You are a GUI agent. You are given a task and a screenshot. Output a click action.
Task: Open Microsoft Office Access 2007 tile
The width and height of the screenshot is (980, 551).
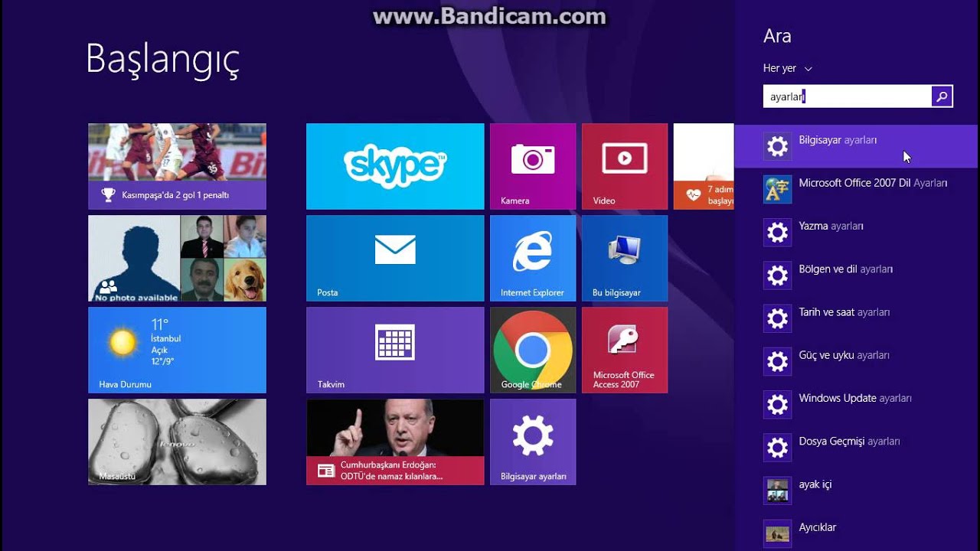click(x=625, y=350)
